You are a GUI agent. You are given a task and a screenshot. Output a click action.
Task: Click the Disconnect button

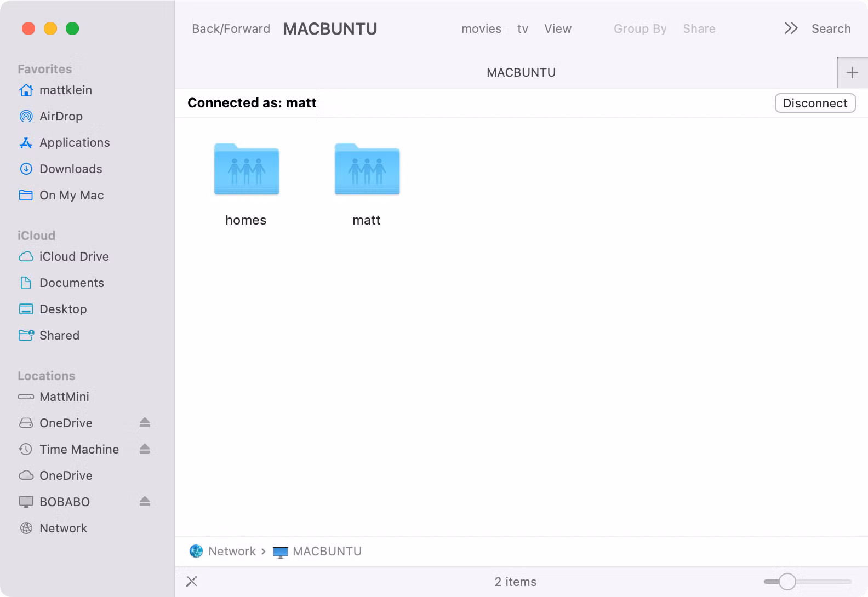[815, 103]
